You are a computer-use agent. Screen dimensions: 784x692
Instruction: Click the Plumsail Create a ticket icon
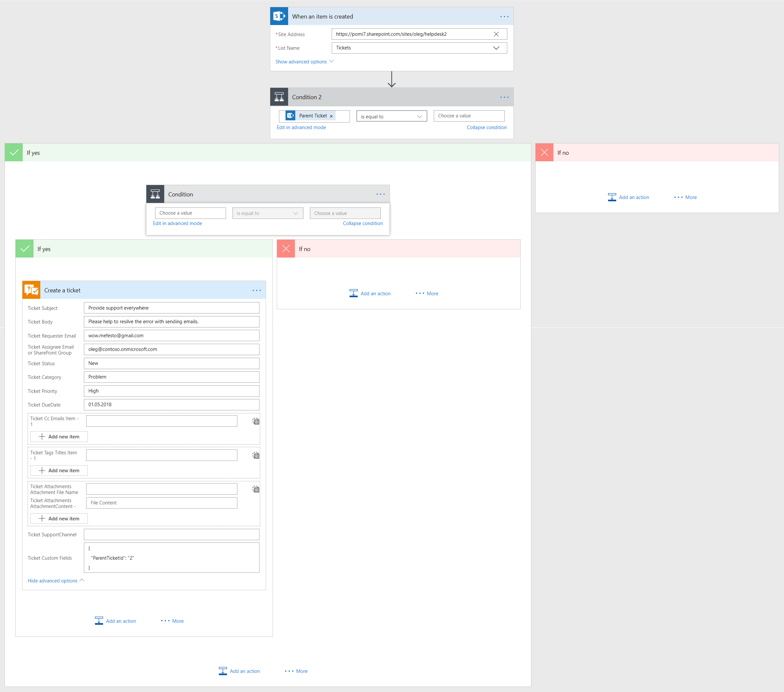(31, 290)
